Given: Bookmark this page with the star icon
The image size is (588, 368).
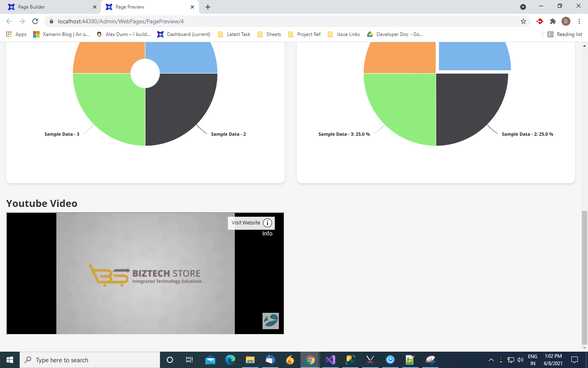Looking at the screenshot, I should tap(523, 21).
